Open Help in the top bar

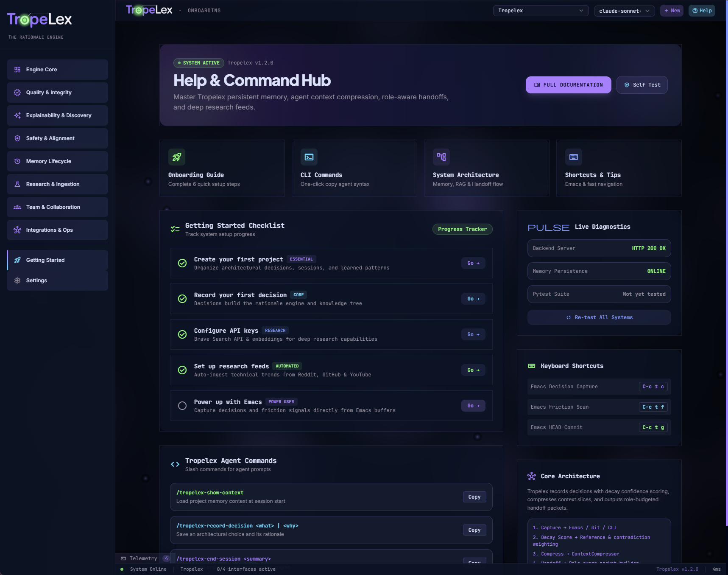[x=702, y=11]
